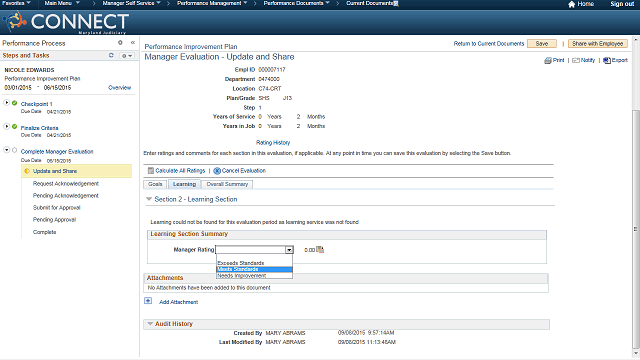
Task: Collapse the Complete Manager Evaluation step
Action: tap(7, 150)
